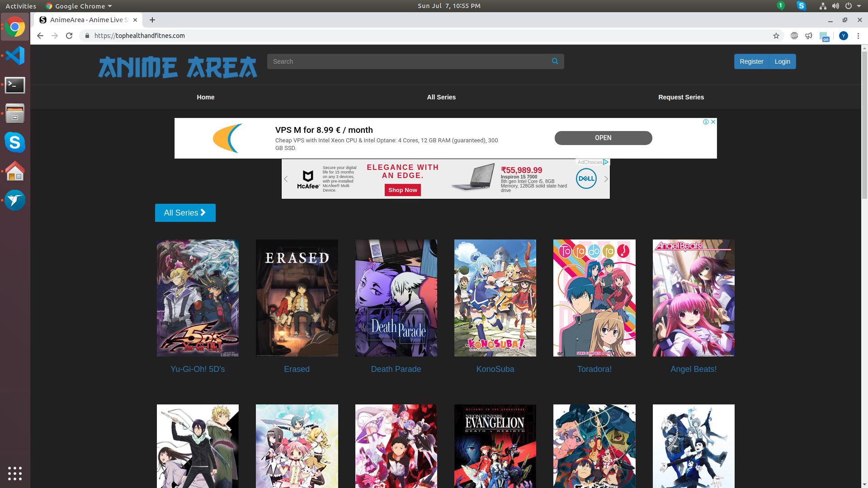Screen dimensions: 868x488
Task: Click the megaphone extension icon
Action: (809, 36)
